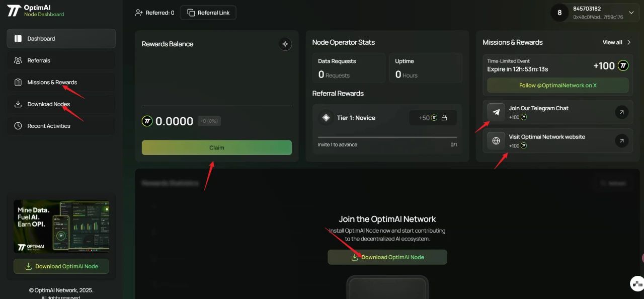Image resolution: width=644 pixels, height=299 pixels.
Task: Click the Tier 1 Novice diamond badge
Action: [x=326, y=118]
